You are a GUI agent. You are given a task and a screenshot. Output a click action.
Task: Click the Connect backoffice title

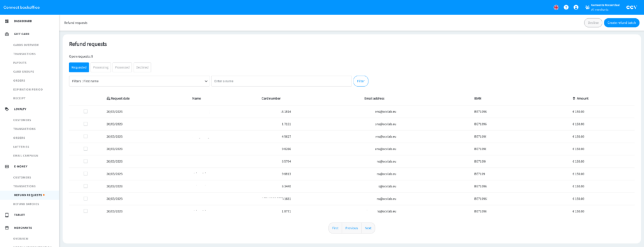[21, 8]
